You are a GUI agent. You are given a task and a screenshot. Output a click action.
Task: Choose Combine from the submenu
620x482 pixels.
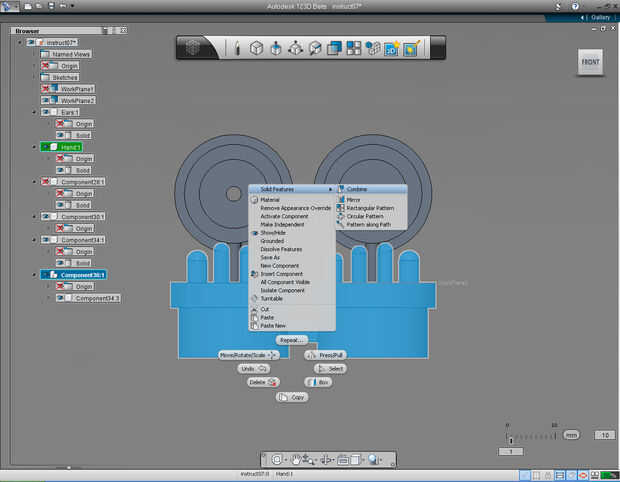coord(372,189)
